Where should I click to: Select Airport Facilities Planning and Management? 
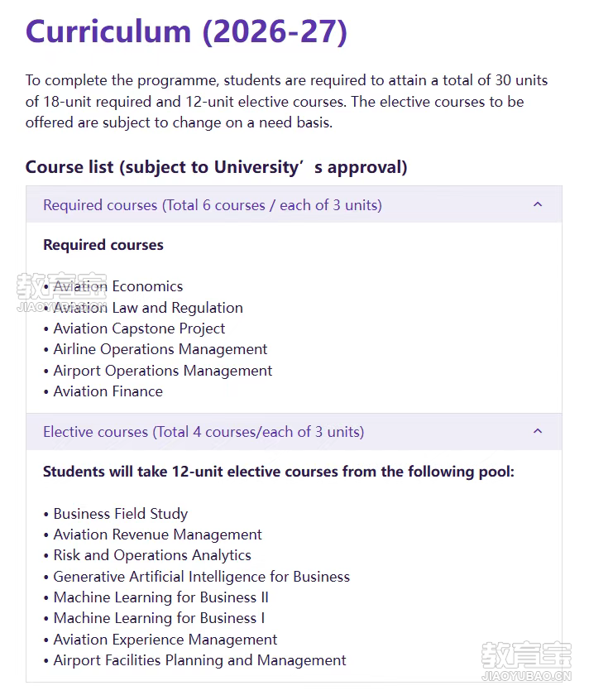coord(199,660)
